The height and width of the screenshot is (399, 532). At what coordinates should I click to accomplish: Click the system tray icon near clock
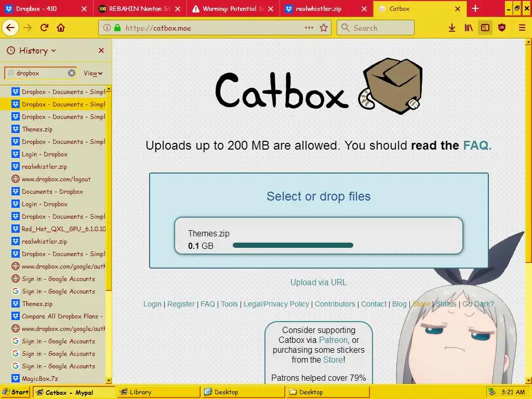click(491, 392)
